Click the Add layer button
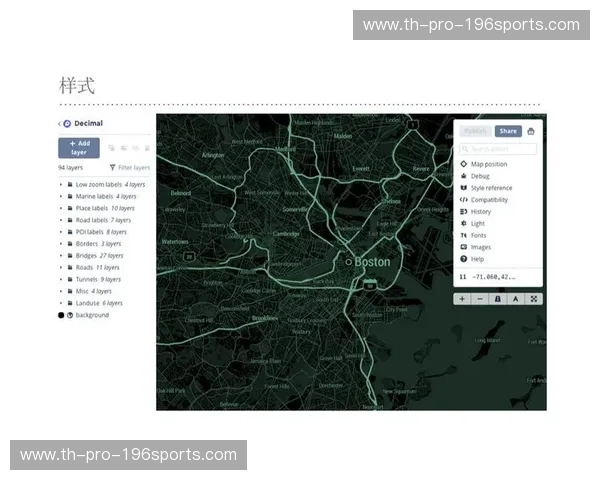The image size is (600, 480). [79, 148]
